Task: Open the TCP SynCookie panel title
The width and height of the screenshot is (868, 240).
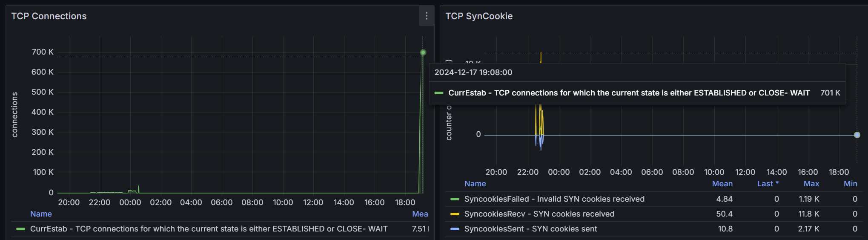Action: point(479,16)
